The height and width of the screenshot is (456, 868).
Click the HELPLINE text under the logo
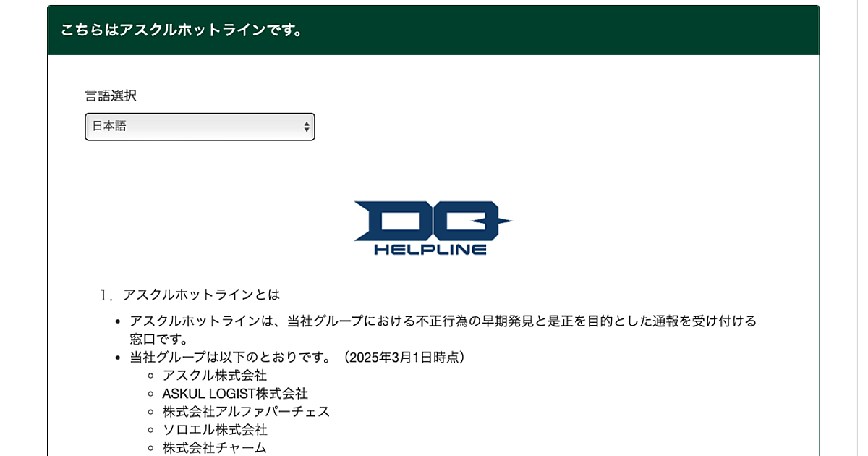tap(430, 250)
